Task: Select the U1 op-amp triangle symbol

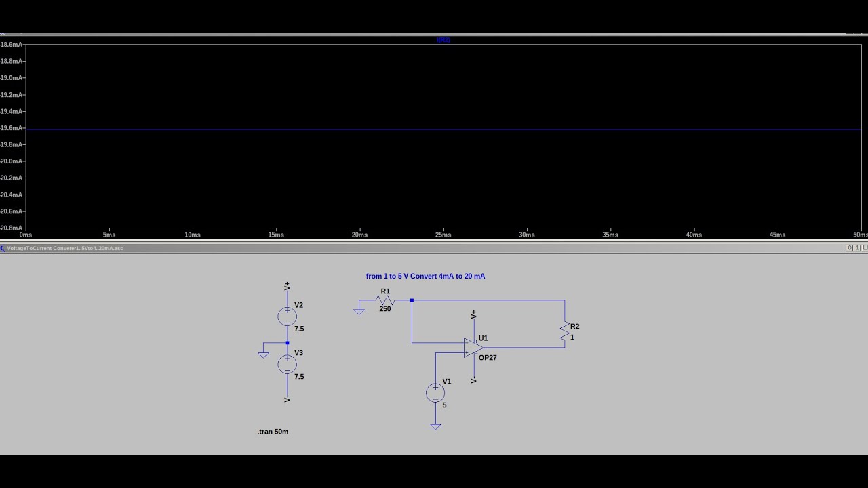Action: [473, 348]
